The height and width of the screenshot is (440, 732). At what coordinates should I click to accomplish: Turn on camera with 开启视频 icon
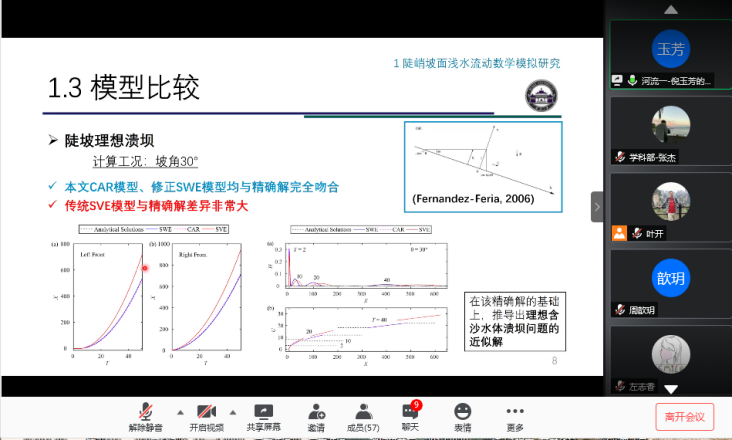tap(207, 412)
